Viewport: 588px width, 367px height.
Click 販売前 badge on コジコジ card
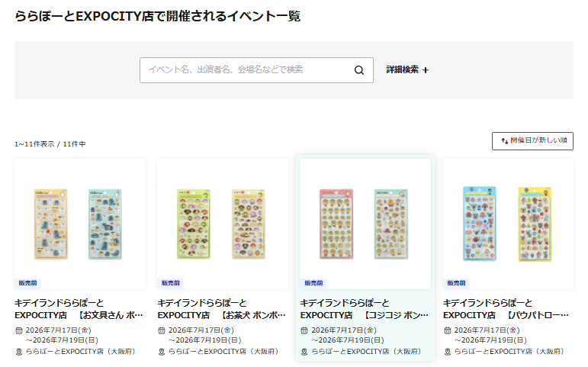(x=313, y=283)
